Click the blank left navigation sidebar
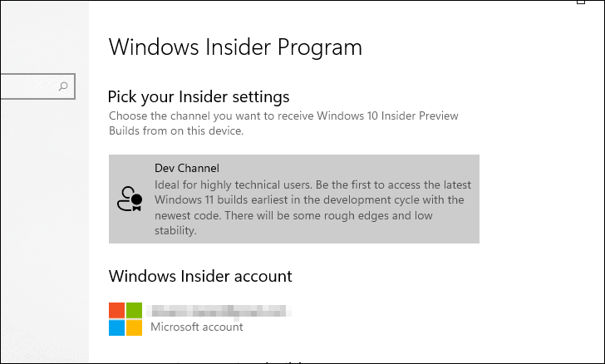This screenshot has width=605, height=364. click(44, 232)
